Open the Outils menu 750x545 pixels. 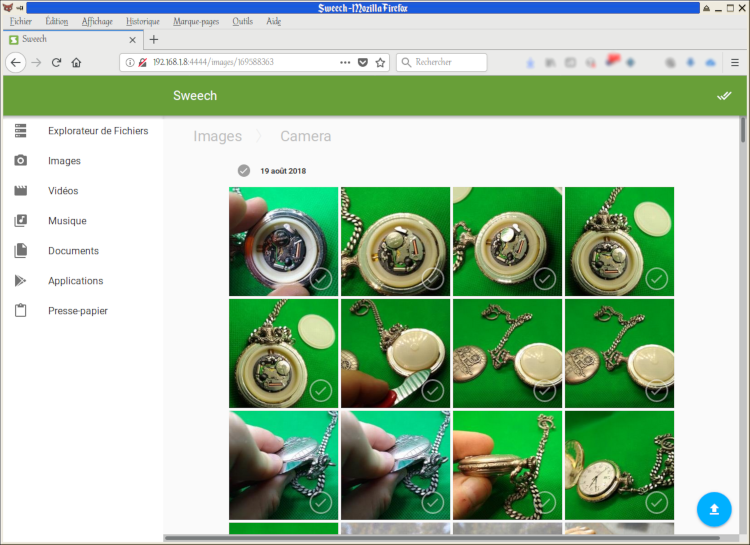243,21
